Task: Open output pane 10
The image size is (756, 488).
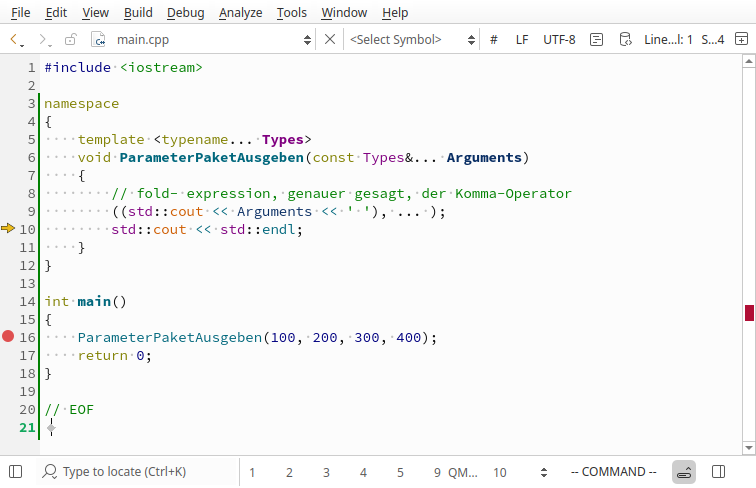Action: 500,473
